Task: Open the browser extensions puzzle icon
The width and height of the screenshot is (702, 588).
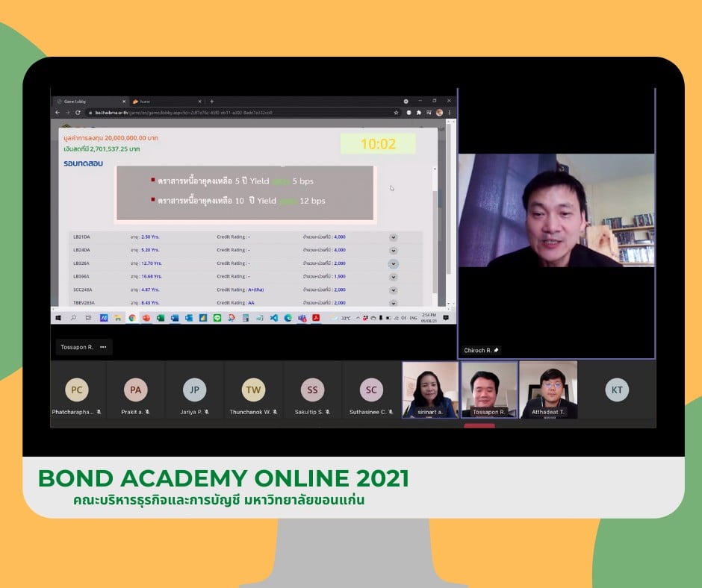Action: tap(419, 113)
